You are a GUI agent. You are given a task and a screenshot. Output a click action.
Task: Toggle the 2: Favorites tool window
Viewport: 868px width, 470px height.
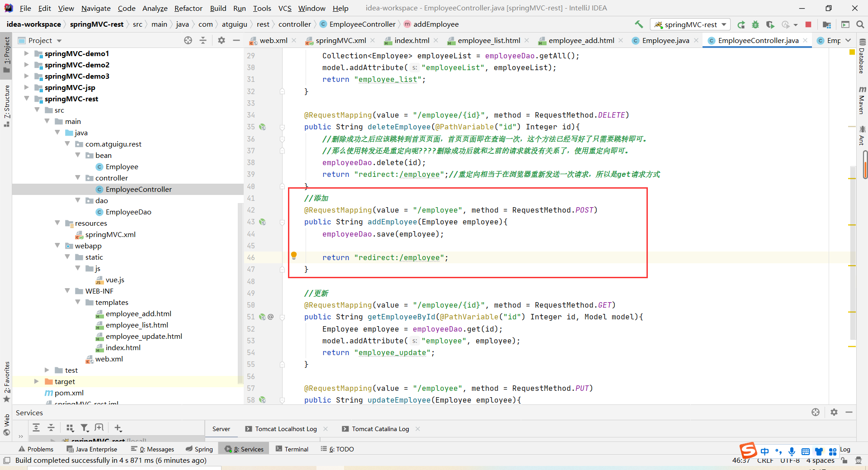click(6, 382)
